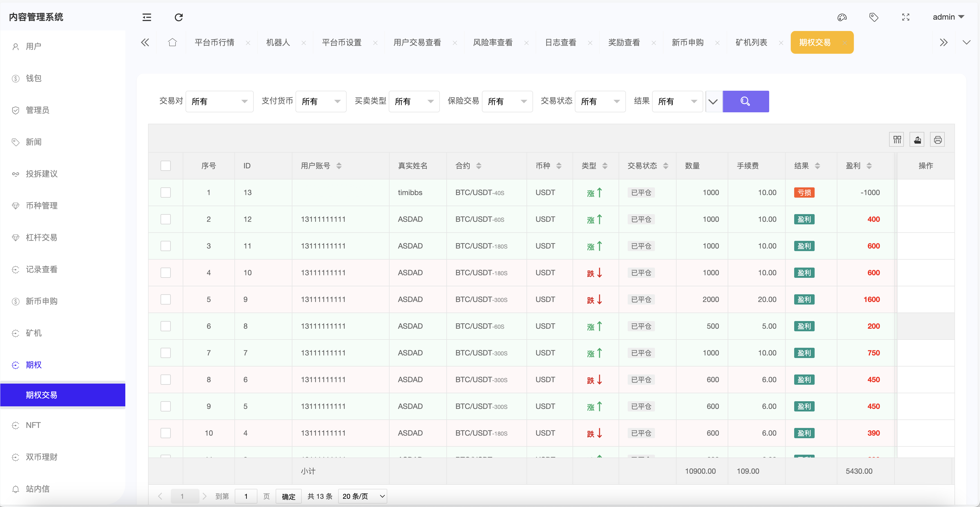Viewport: 980px width, 507px height.
Task: Check the row for ID 9 with quantity 2000
Action: 165,299
